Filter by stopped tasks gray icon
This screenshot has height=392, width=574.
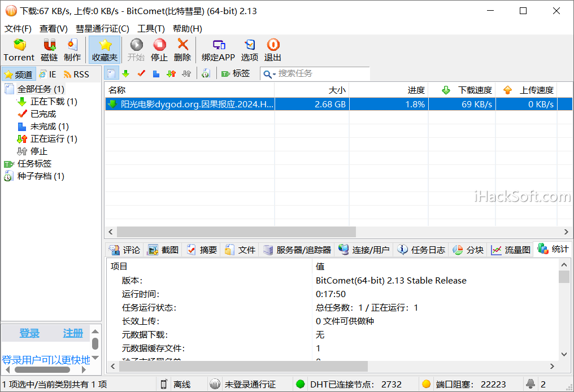click(186, 73)
